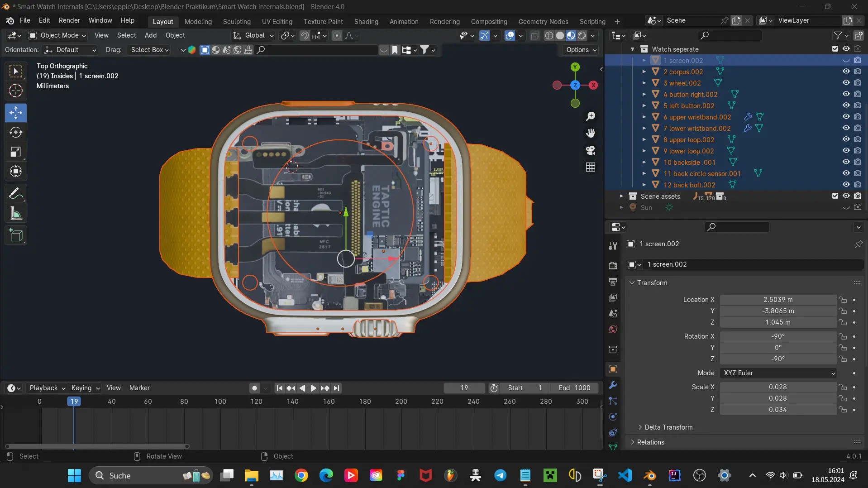The width and height of the screenshot is (868, 488).
Task: Toggle lock on Location X
Action: (843, 300)
